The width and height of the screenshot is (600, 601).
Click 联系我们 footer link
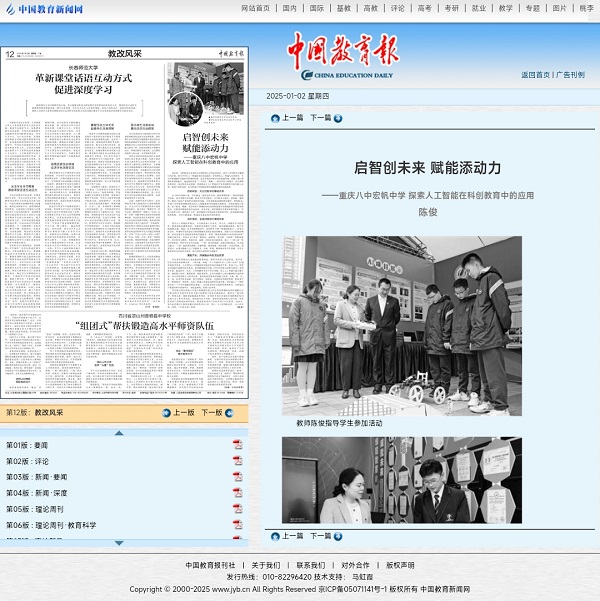click(x=311, y=565)
